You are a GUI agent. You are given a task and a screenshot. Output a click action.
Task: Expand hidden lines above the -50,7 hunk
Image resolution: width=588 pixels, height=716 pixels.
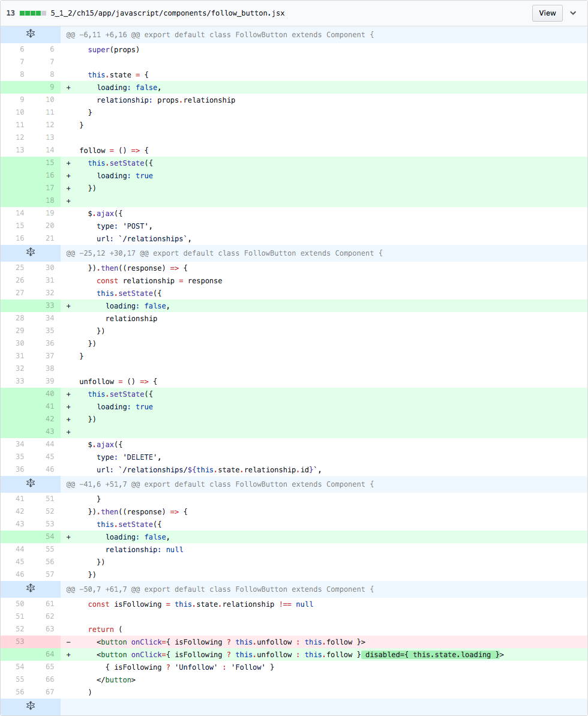pyautogui.click(x=31, y=589)
